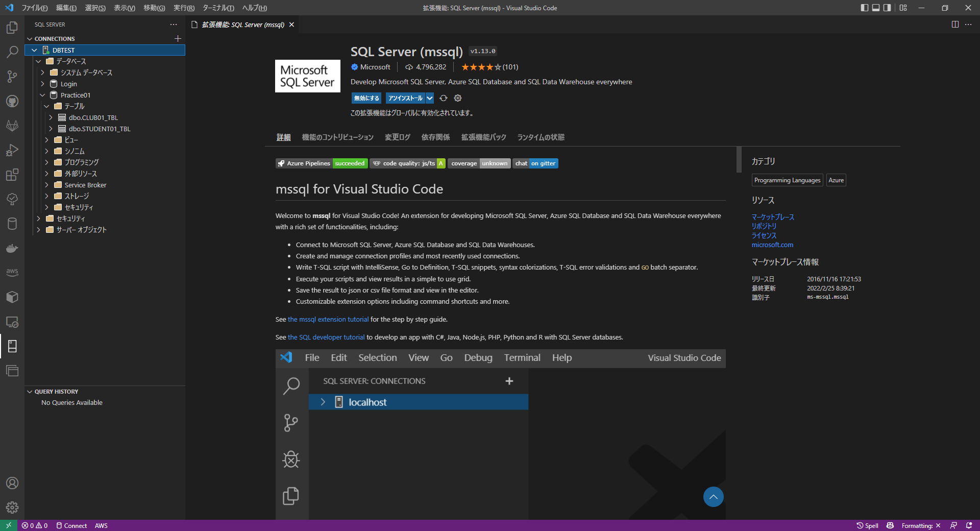Open the AWS toolkit view
Viewport: 980px width, 531px height.
12,273
